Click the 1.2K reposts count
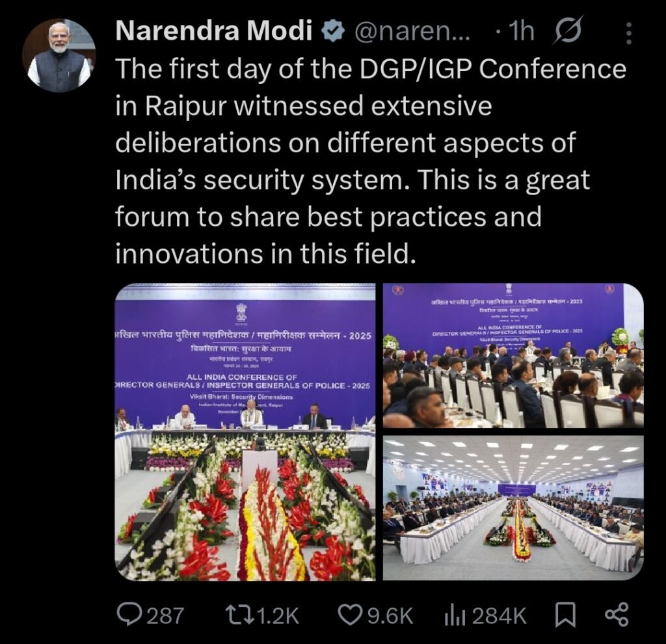666x644 pixels. [278, 615]
